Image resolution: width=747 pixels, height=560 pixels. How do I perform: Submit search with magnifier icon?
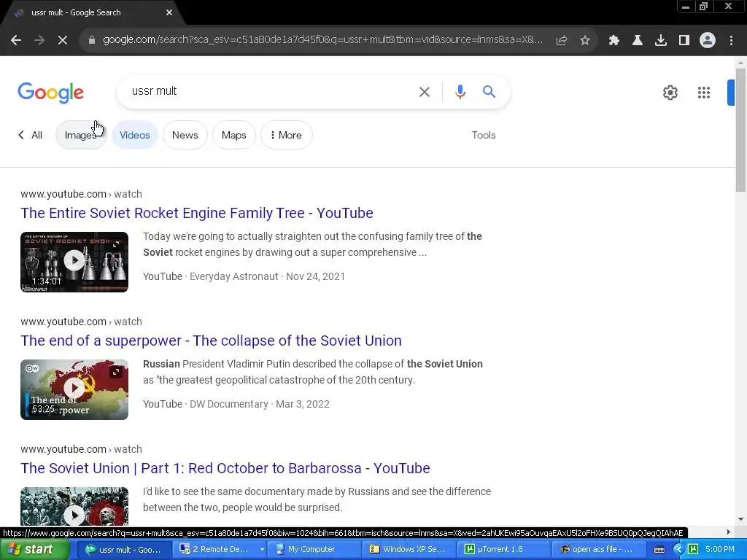pyautogui.click(x=489, y=92)
